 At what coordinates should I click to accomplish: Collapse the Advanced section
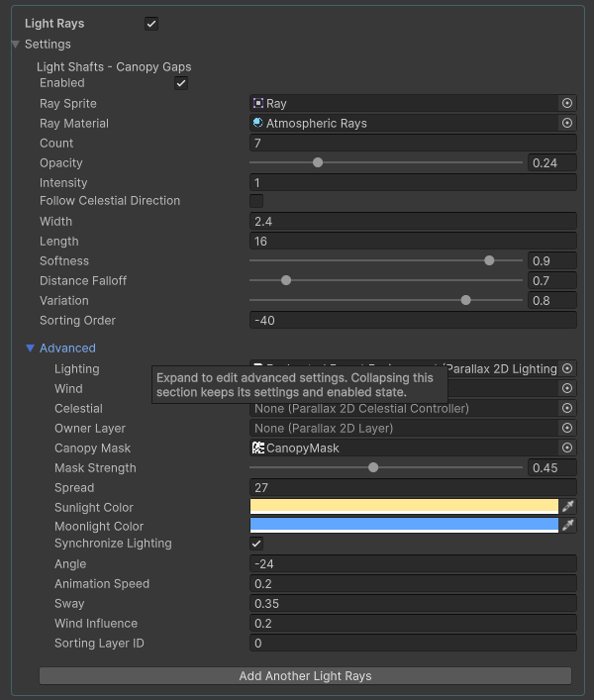30,349
